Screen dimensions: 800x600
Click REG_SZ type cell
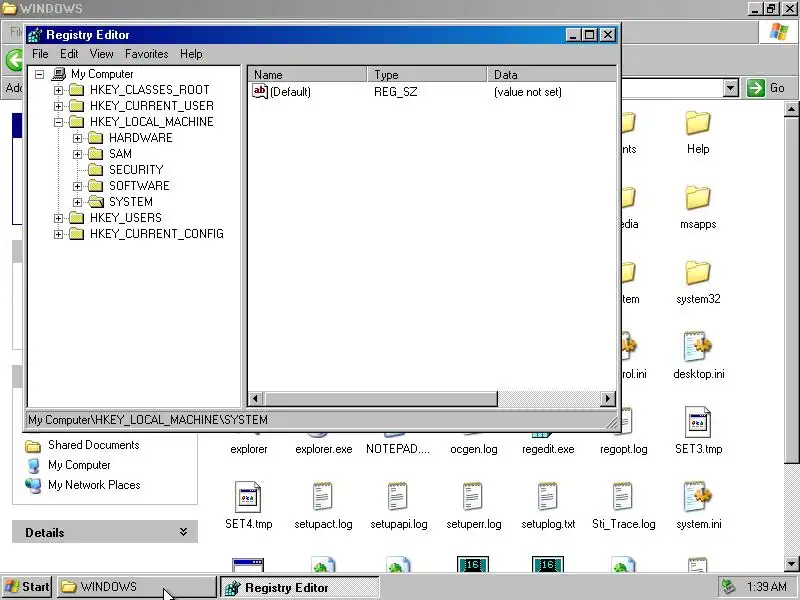point(395,92)
